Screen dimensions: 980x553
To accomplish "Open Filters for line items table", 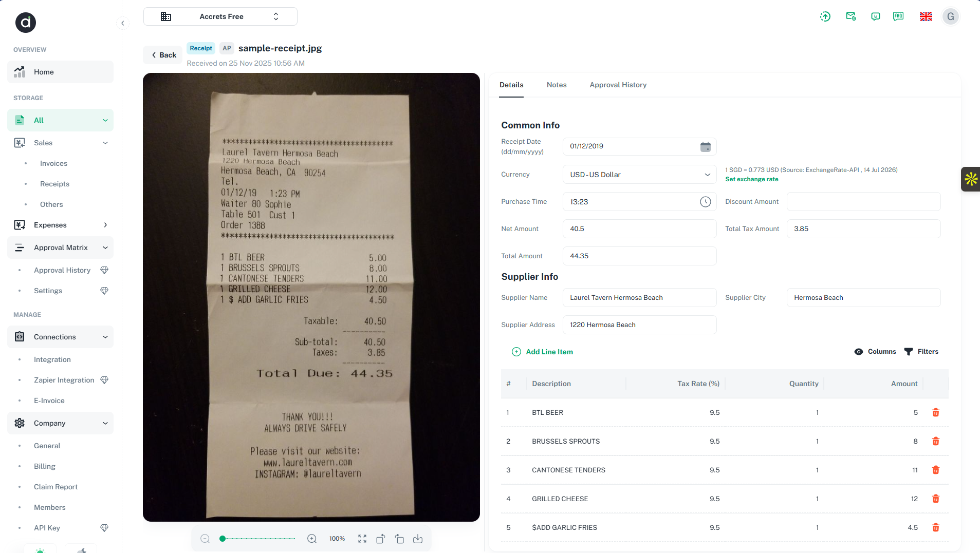I will point(921,352).
